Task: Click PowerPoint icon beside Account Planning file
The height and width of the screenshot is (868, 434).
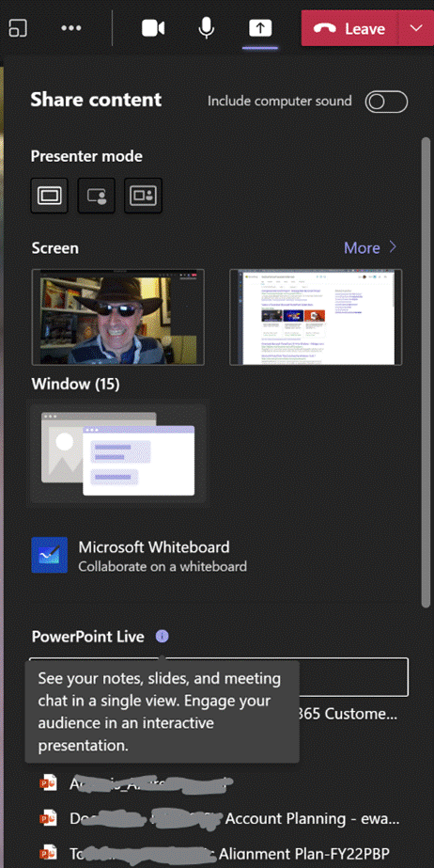Action: [x=48, y=818]
